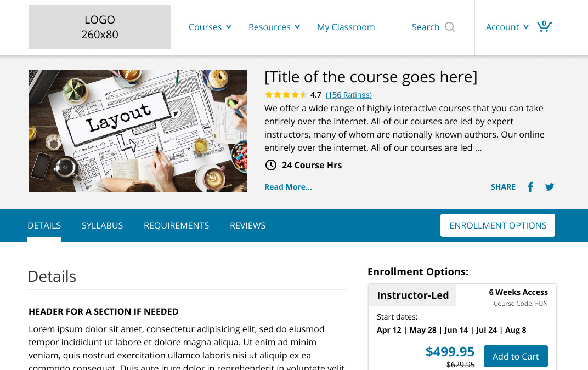Image resolution: width=588 pixels, height=370 pixels.
Task: Share course via Facebook icon
Action: click(x=530, y=187)
